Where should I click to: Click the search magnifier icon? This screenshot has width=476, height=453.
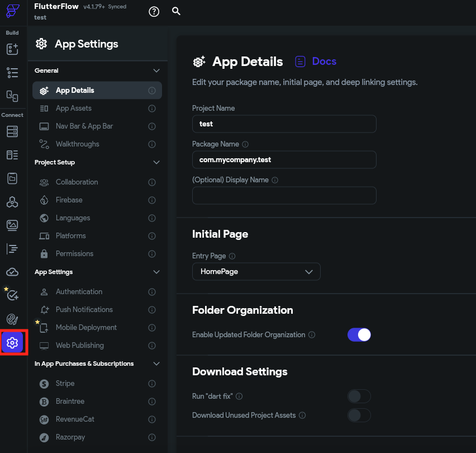(x=177, y=11)
